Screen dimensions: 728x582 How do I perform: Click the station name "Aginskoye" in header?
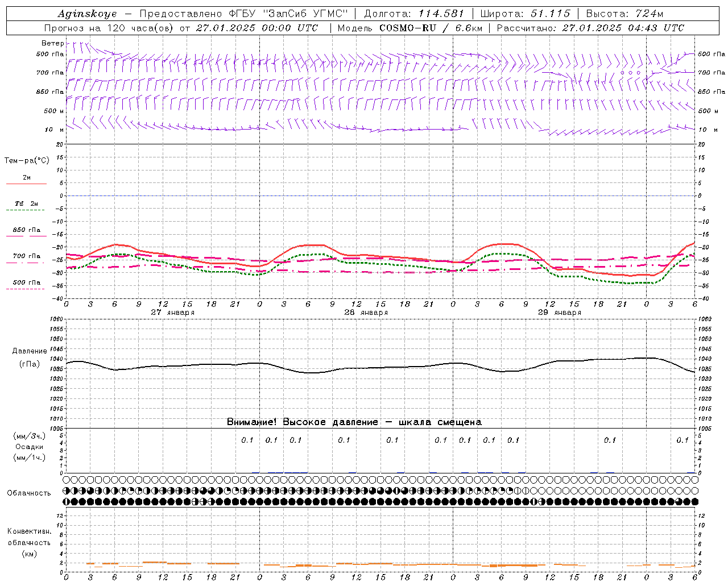point(87,14)
